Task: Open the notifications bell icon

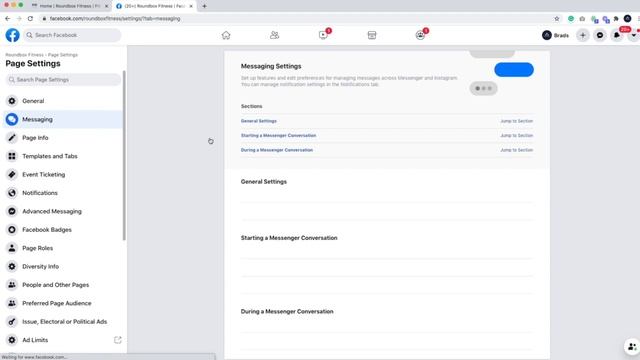Action: coord(617,35)
